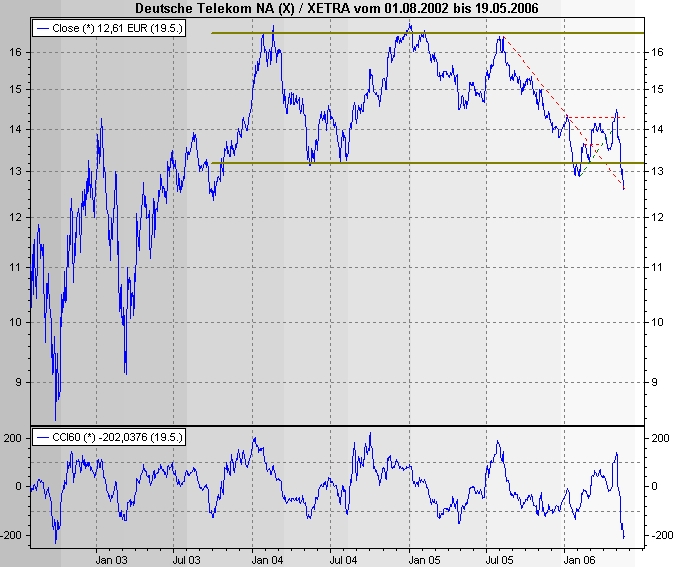This screenshot has width=674, height=568.
Task: Click the right price axis label 13
Action: point(657,171)
